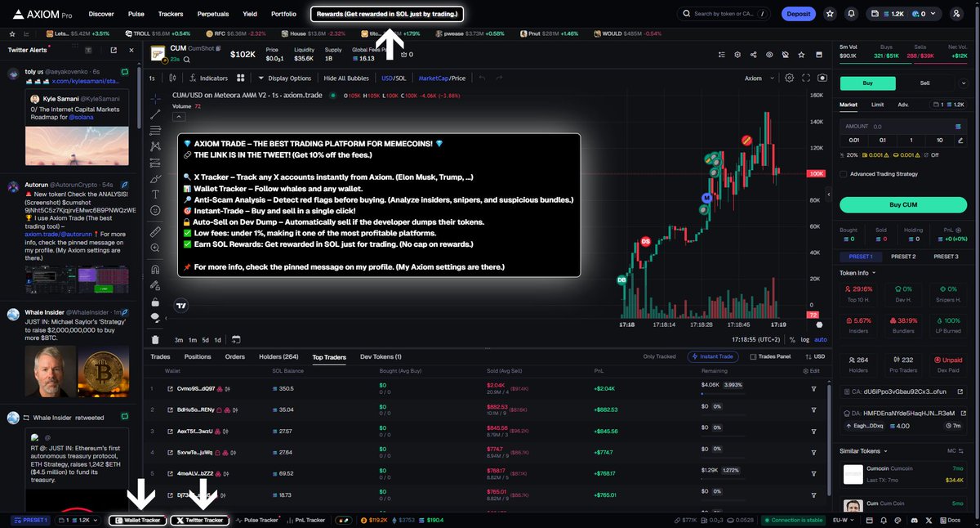
Task: Select the text annotation tool
Action: [x=156, y=195]
